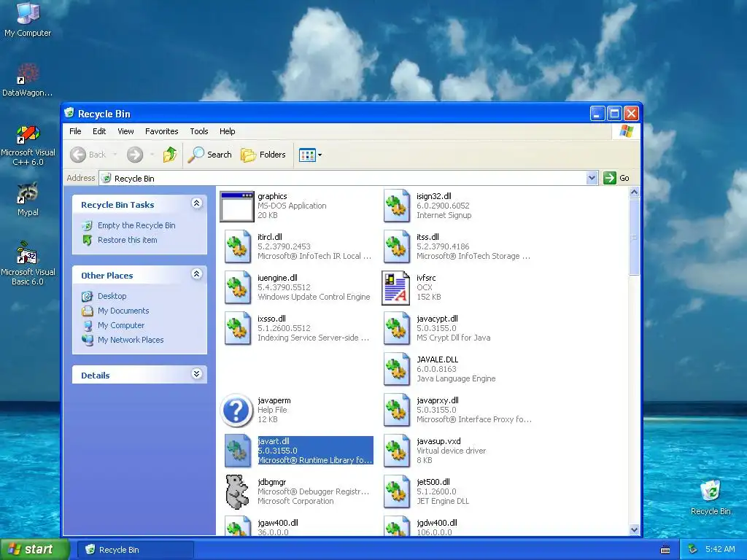Select the javacypt.dll file icon
The image size is (747, 560).
396,329
